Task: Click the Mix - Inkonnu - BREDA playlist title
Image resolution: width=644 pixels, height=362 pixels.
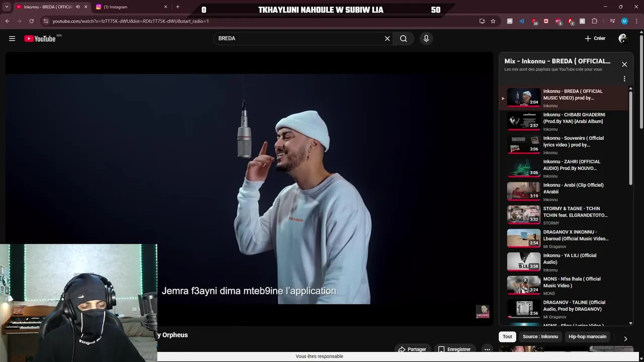Action: [557, 61]
